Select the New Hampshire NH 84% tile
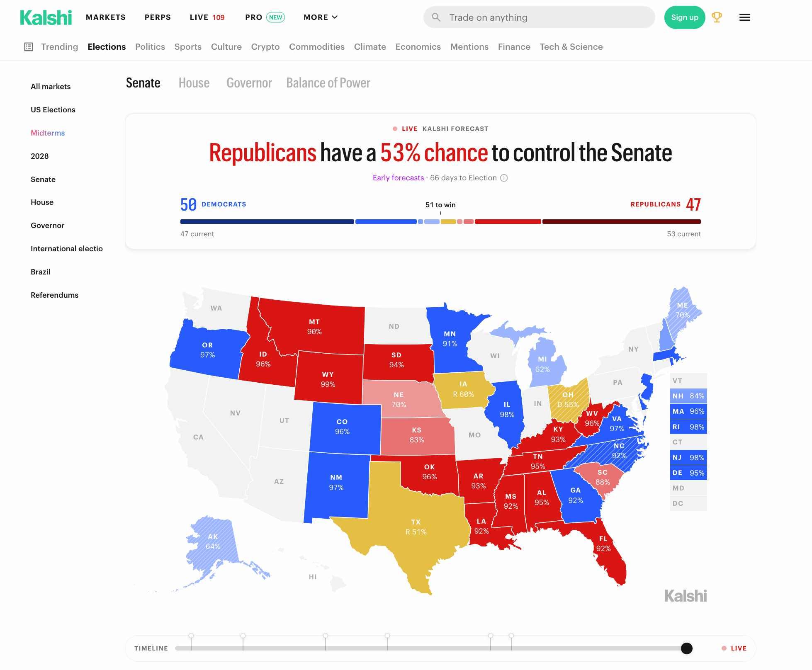This screenshot has width=812, height=670. point(688,396)
